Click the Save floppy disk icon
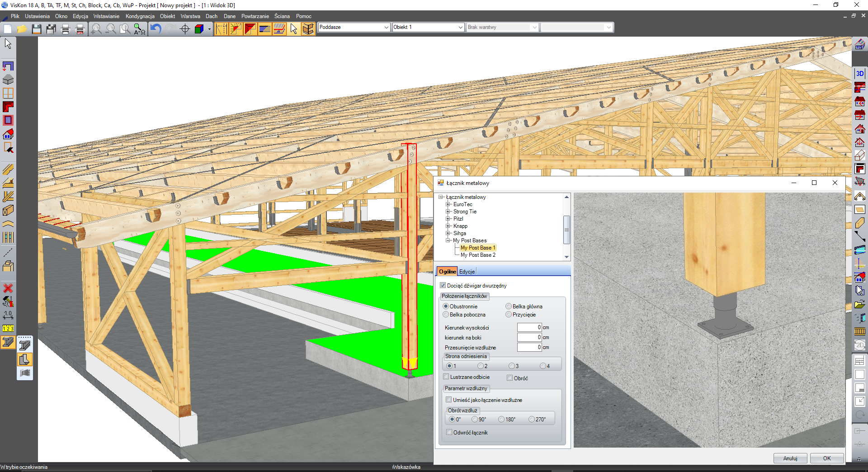This screenshot has width=868, height=472. (37, 29)
